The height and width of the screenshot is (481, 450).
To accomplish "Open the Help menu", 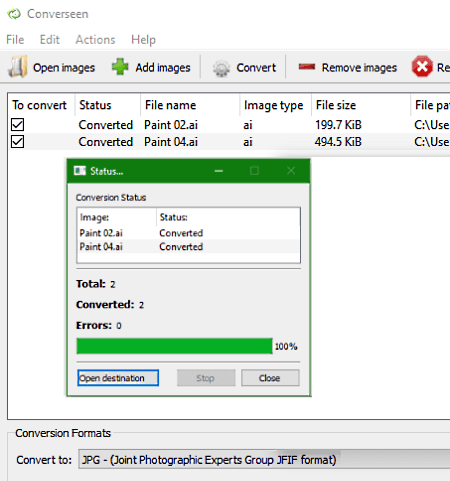I will pyautogui.click(x=143, y=40).
